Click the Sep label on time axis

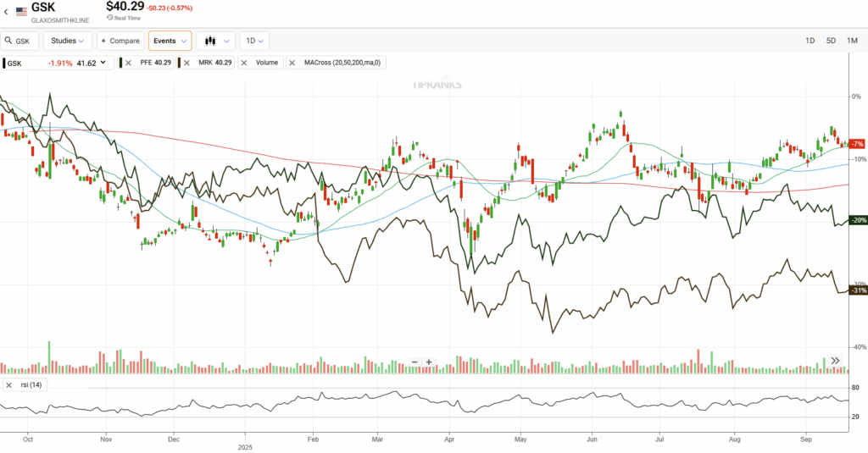coord(806,439)
